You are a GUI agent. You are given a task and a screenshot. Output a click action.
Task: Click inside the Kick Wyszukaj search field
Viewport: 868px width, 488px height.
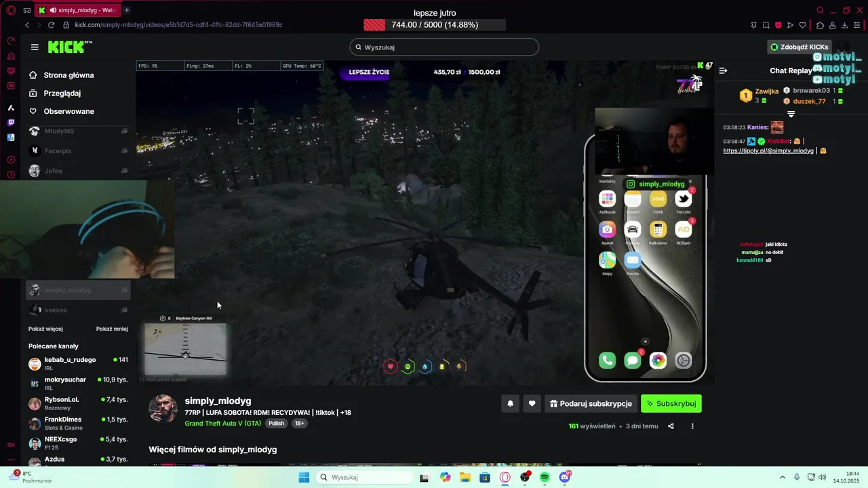click(444, 47)
